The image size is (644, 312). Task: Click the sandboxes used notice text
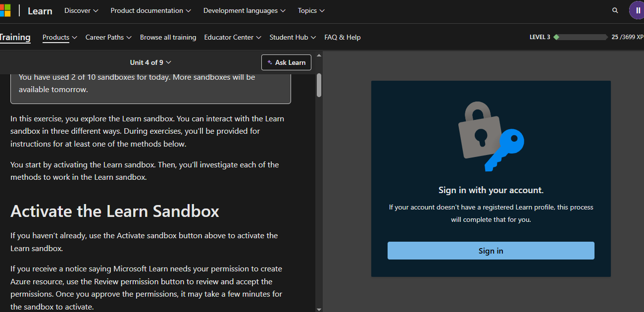137,83
